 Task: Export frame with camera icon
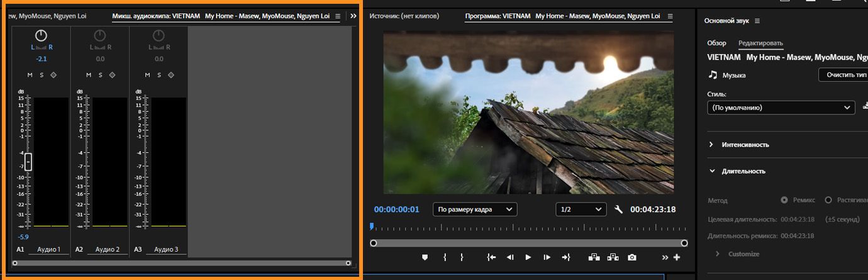tap(632, 257)
